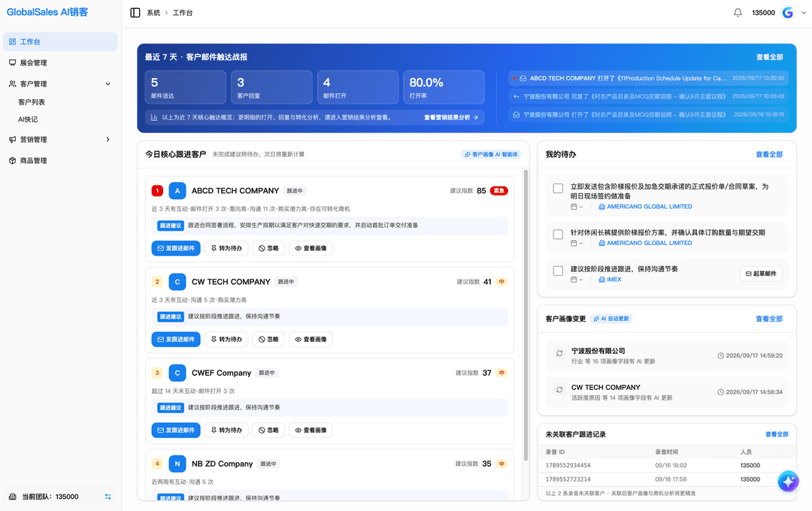
Task: Open 工作台 in the sidebar
Action: [60, 41]
